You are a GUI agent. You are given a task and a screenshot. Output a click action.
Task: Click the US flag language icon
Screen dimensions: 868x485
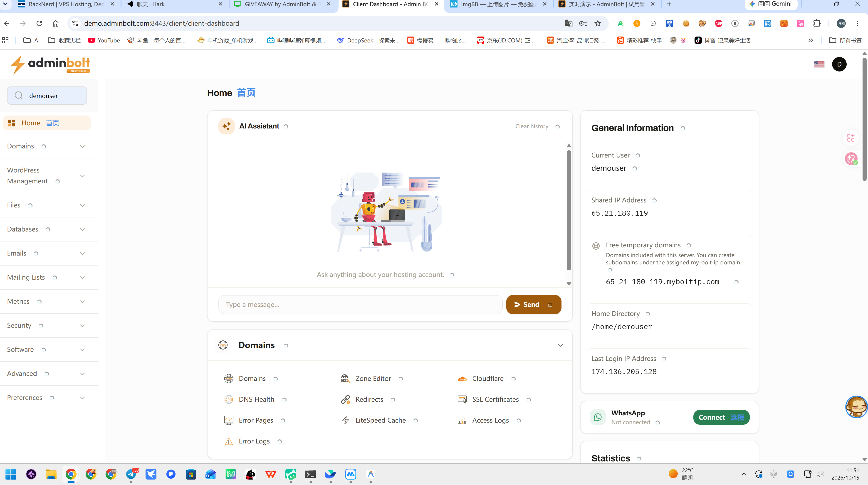click(819, 64)
